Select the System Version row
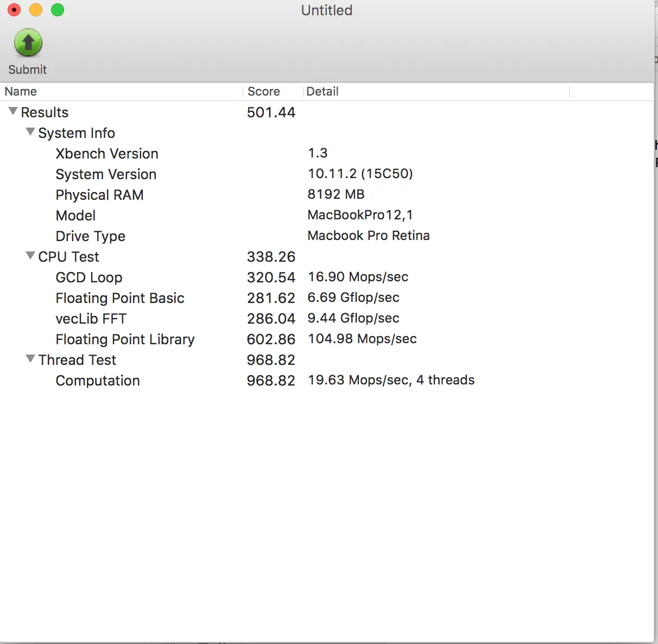The height and width of the screenshot is (644, 658). 106,174
